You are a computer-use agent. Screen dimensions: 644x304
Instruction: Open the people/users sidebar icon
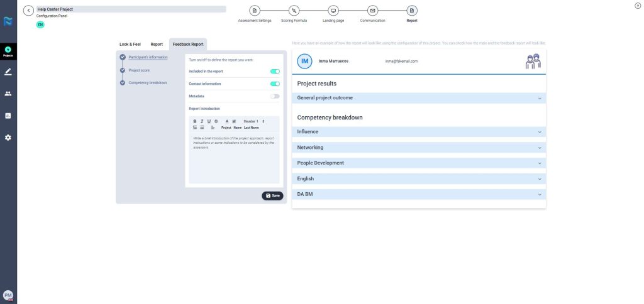[8, 94]
